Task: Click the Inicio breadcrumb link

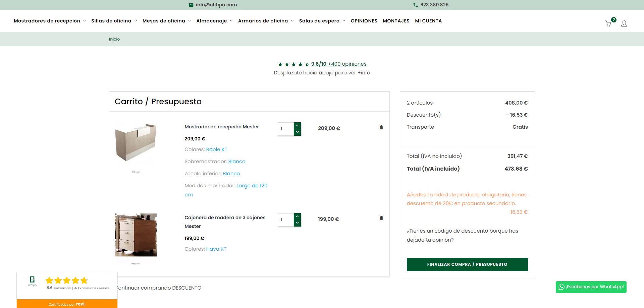Action: coord(114,39)
